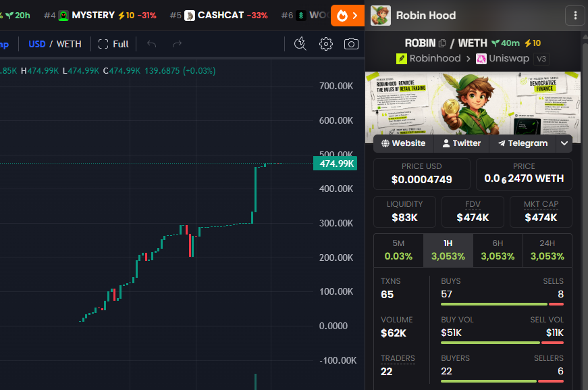Open the three-dot options menu
The height and width of the screenshot is (390, 588).
pos(575,16)
